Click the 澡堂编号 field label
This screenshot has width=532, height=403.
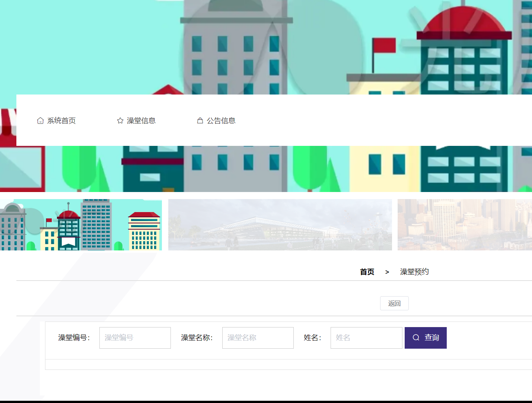73,338
